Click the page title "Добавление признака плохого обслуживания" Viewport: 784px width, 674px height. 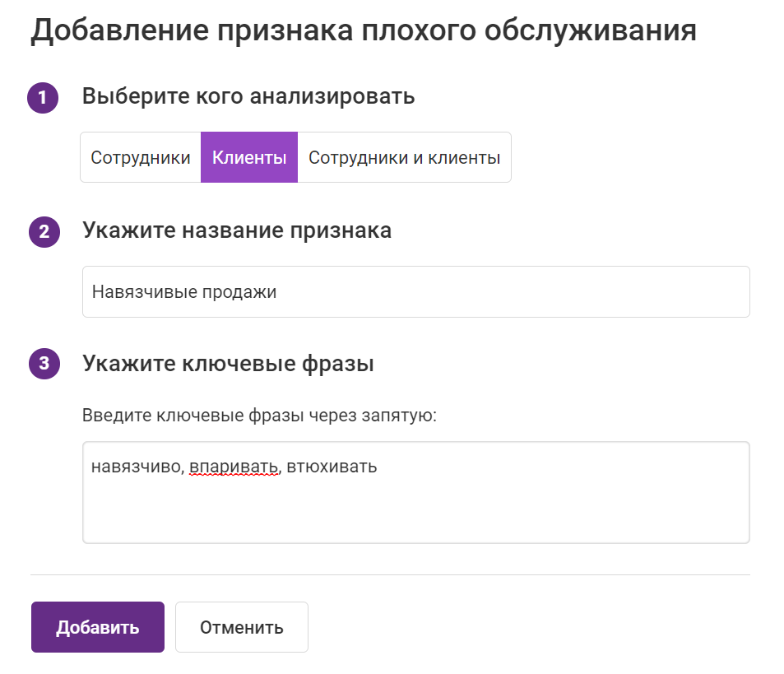(364, 30)
